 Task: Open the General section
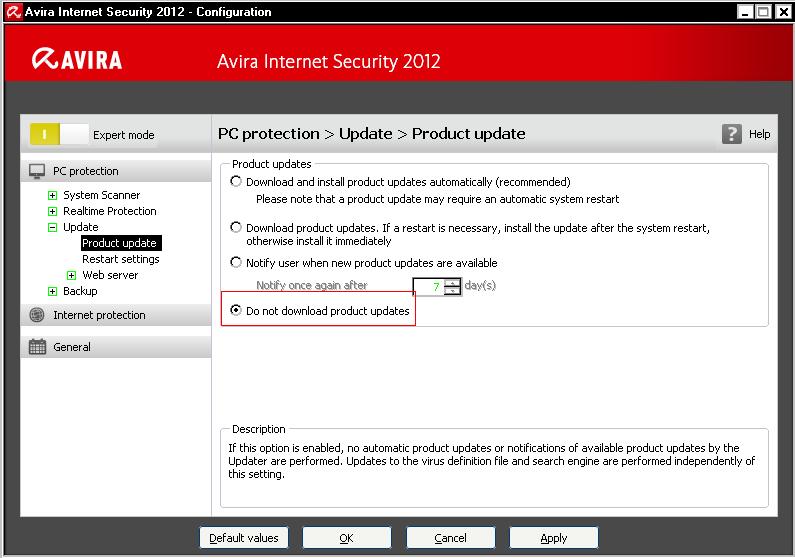click(116, 347)
